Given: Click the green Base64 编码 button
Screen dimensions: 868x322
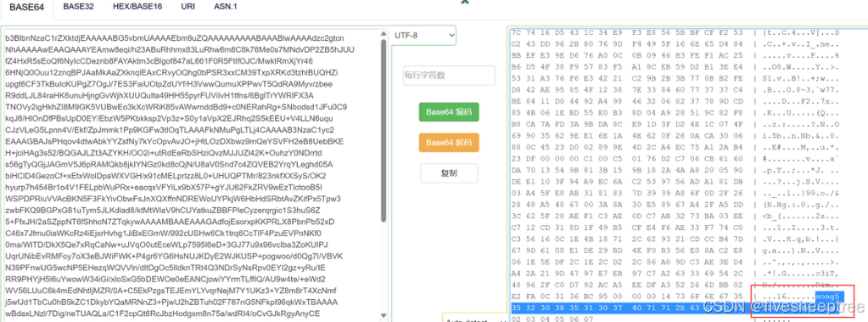Looking at the screenshot, I should click(449, 112).
